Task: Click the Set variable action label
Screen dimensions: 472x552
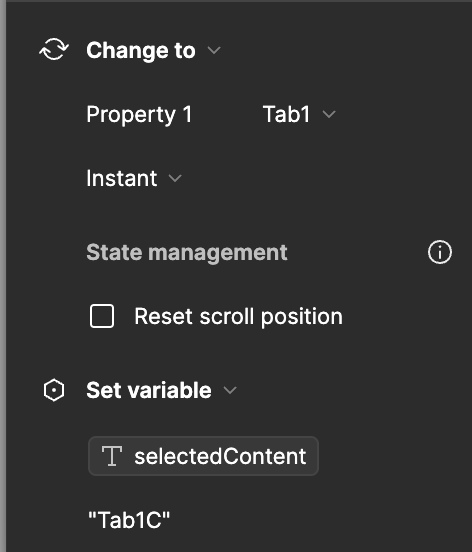Action: pyautogui.click(x=149, y=390)
